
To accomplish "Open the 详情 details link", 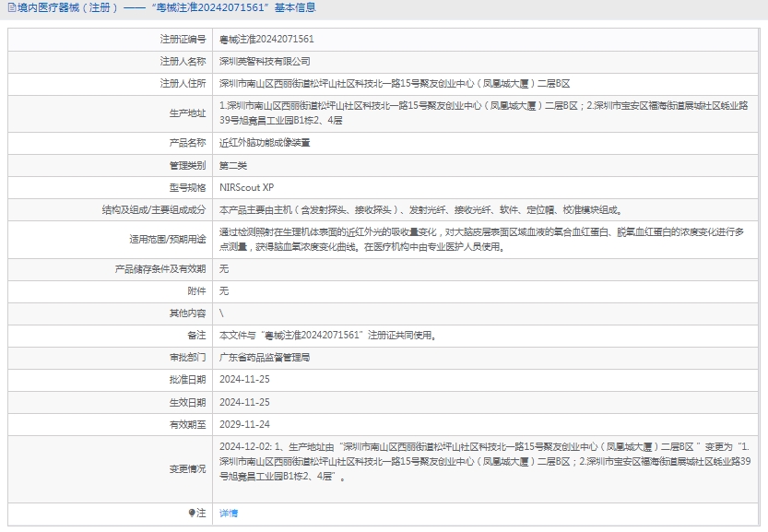I will click(x=228, y=513).
